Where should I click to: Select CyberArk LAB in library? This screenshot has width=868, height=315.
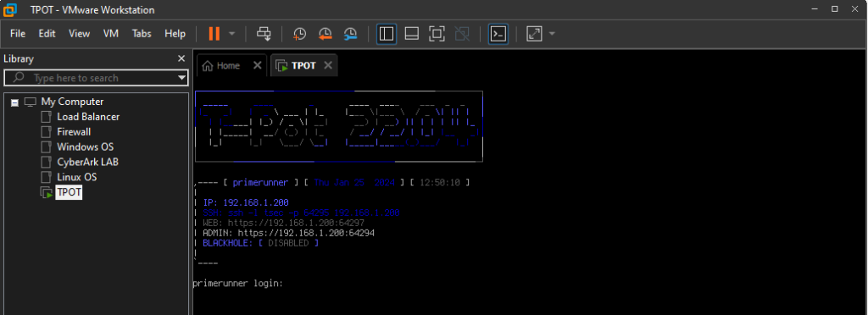87,162
